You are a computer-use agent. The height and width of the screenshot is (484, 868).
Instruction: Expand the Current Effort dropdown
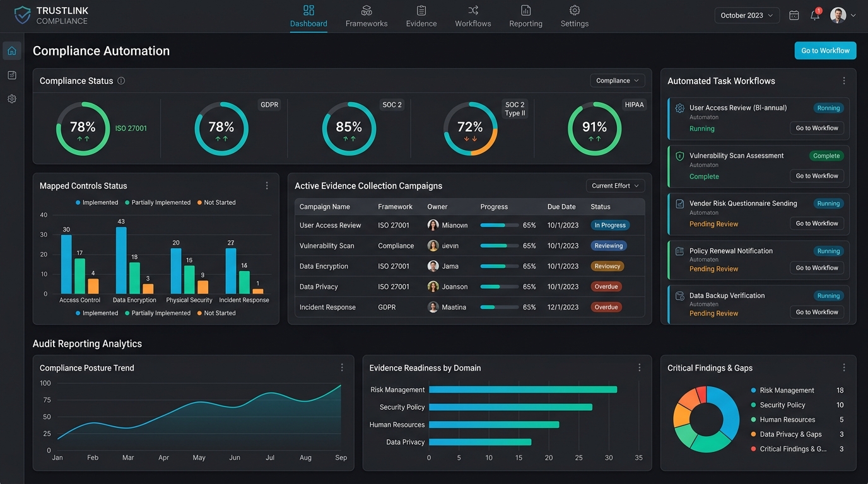tap(615, 186)
